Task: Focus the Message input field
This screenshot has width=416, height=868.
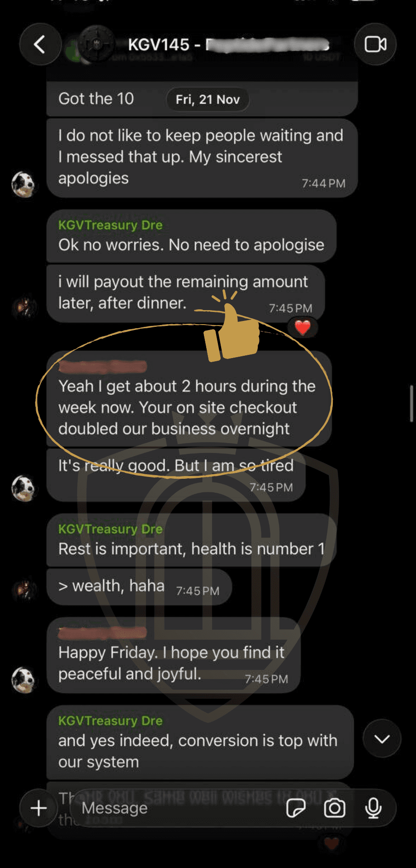Action: [181, 808]
